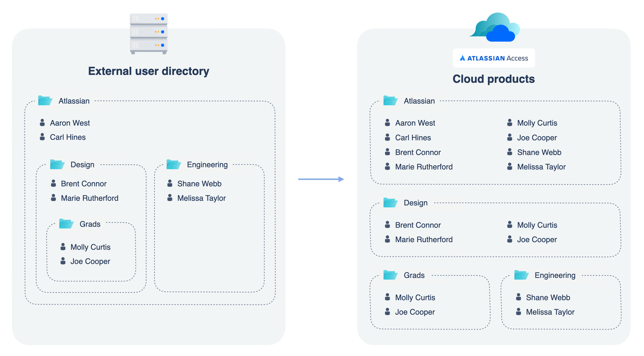Click the External user directory heading

click(149, 71)
